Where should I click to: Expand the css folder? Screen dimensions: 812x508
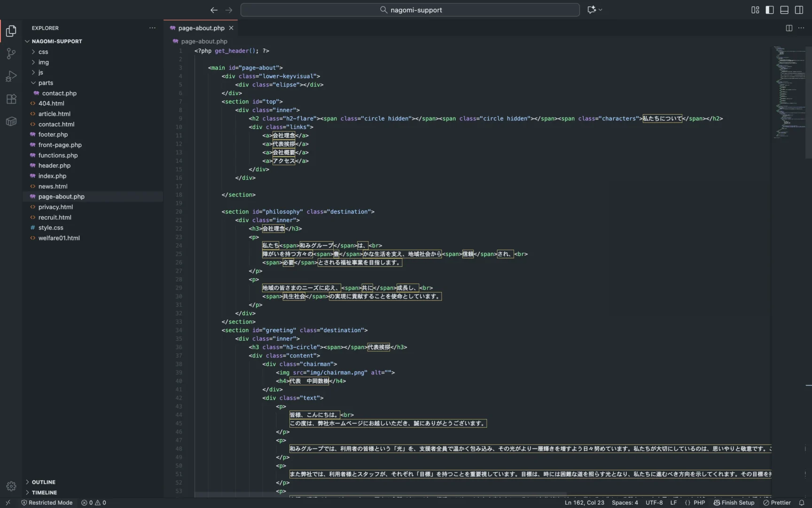(x=43, y=52)
